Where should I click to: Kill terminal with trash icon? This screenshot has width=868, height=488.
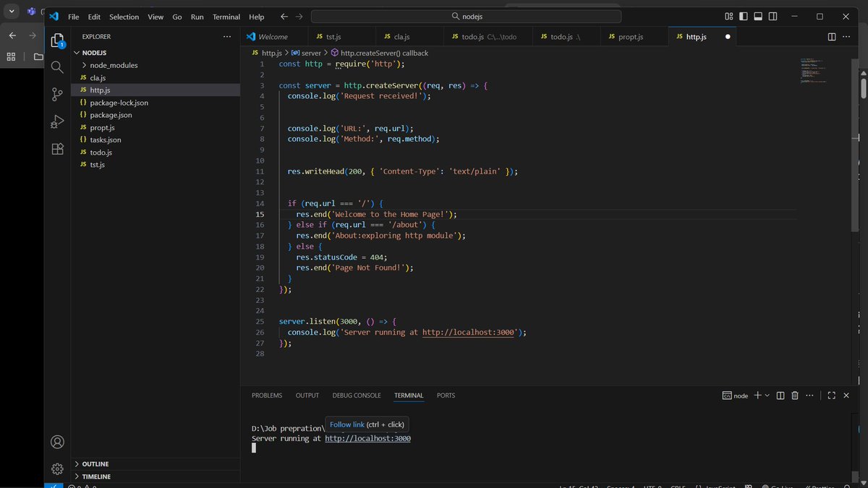(795, 395)
